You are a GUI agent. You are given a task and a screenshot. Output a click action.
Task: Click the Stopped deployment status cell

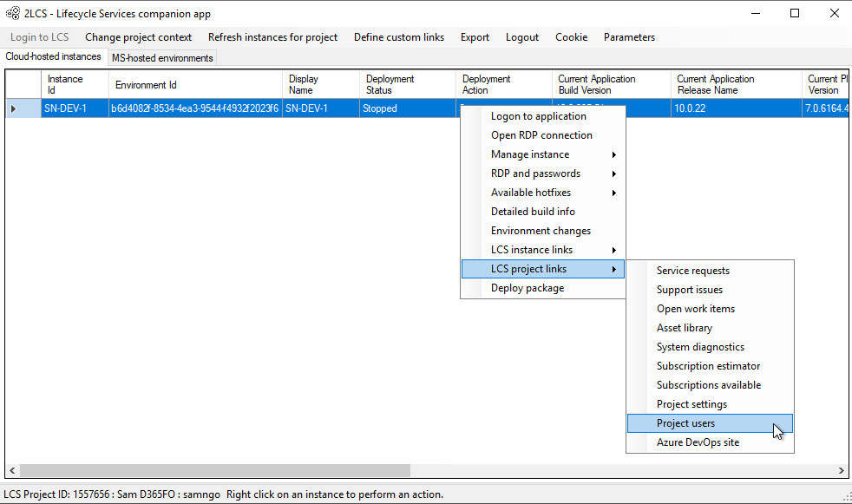point(408,108)
